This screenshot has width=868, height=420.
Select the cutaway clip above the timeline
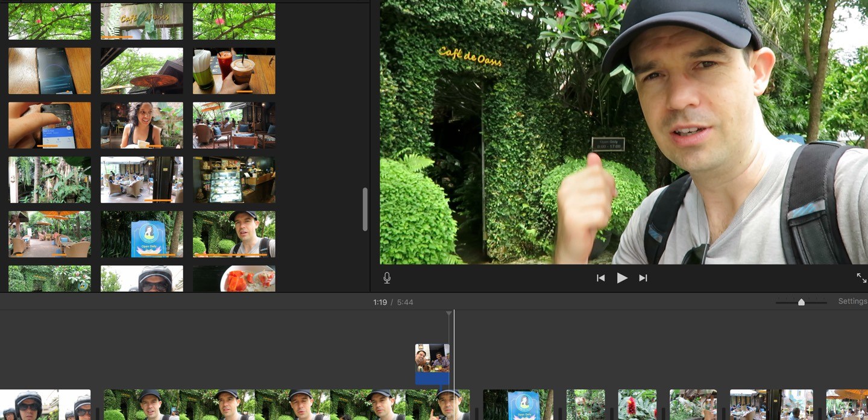click(432, 364)
